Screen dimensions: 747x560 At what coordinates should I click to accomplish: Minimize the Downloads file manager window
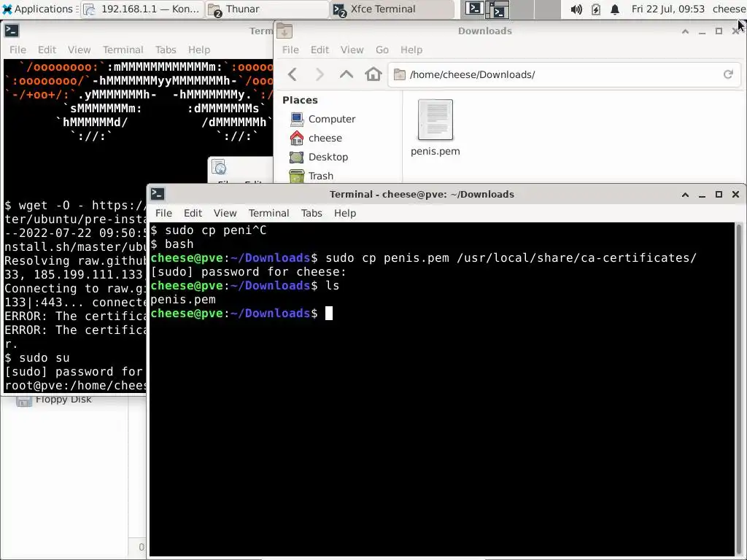click(702, 31)
